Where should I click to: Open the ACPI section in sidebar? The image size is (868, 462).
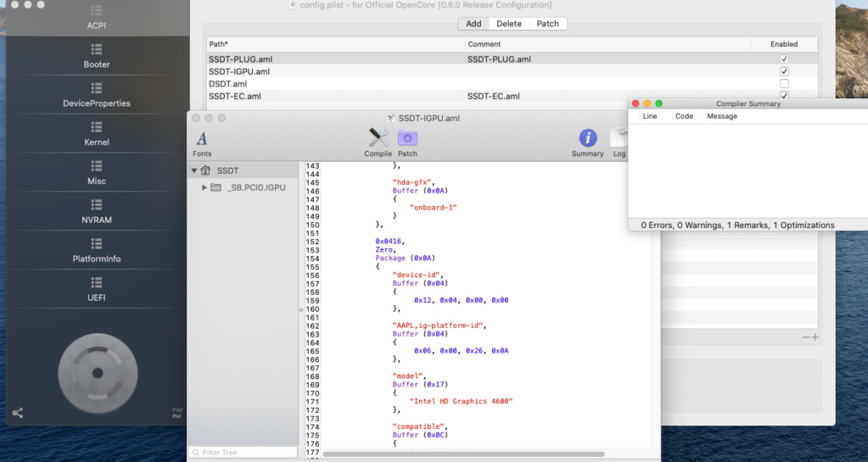click(x=97, y=18)
